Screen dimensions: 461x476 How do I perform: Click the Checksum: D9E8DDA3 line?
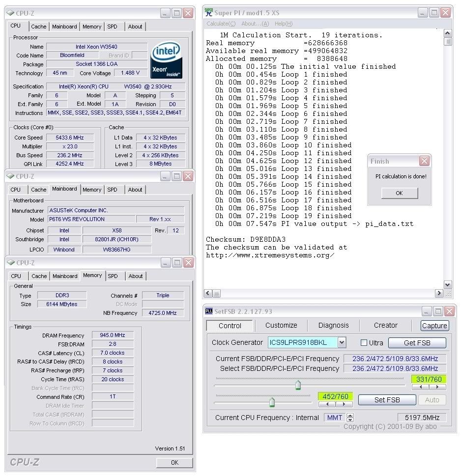point(246,239)
